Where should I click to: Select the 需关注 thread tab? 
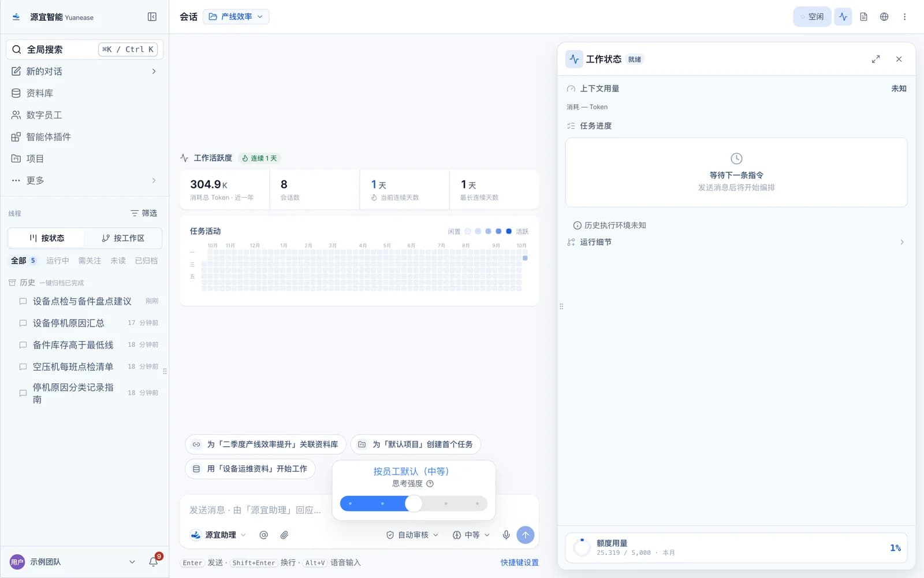(x=90, y=261)
